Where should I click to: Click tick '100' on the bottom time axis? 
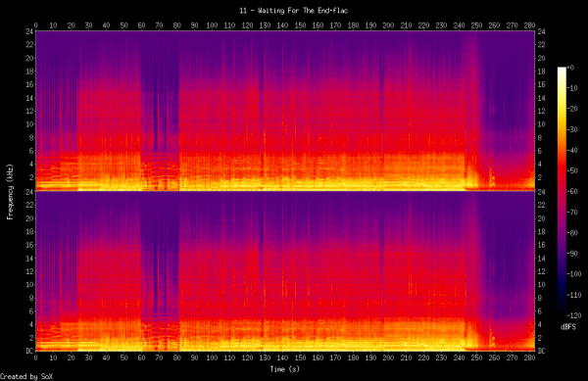212,357
